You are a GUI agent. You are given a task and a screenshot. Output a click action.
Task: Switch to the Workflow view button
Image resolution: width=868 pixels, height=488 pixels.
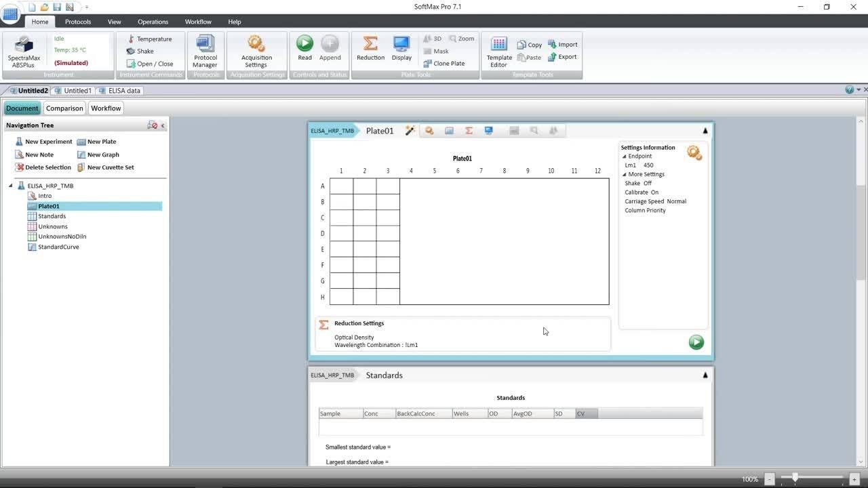click(106, 108)
